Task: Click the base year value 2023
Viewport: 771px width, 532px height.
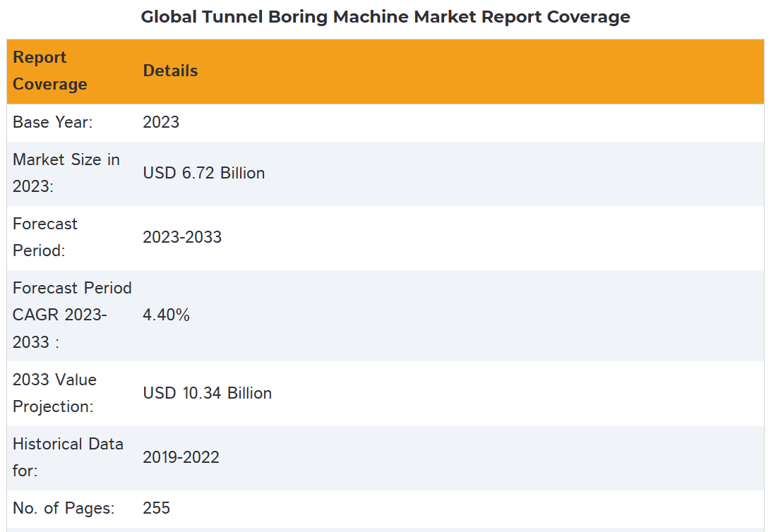Action: point(161,122)
